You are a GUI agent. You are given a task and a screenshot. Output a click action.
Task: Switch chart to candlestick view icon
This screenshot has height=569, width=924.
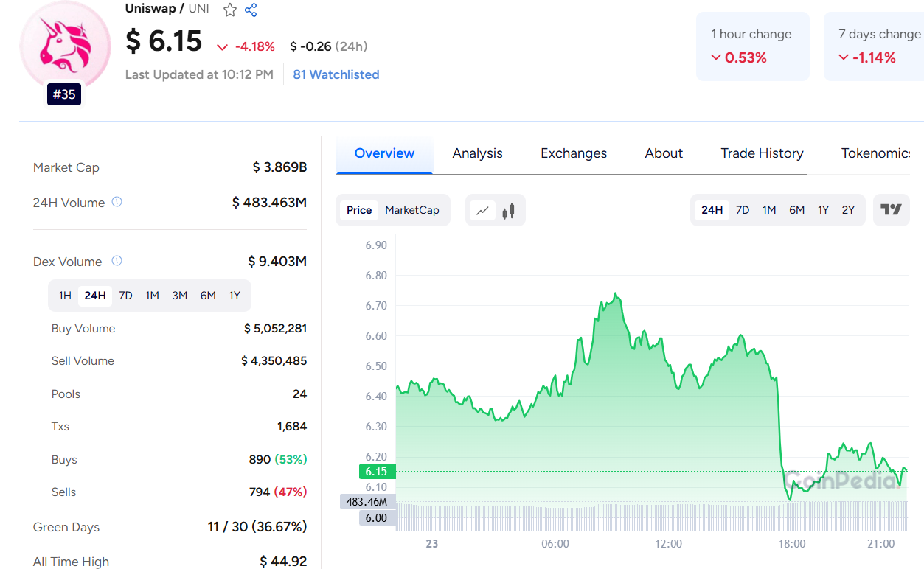click(508, 211)
